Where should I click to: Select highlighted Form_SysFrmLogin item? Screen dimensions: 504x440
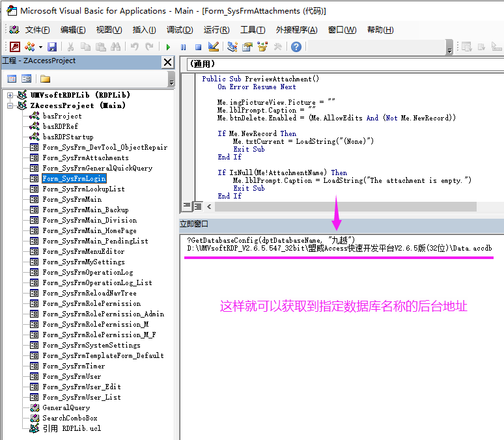[x=74, y=178]
